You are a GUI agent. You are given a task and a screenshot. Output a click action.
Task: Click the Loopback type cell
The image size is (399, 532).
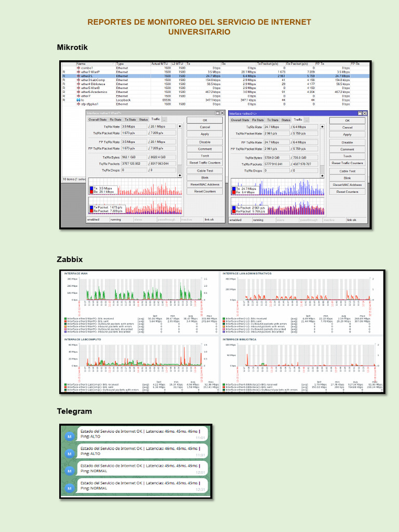(x=123, y=100)
